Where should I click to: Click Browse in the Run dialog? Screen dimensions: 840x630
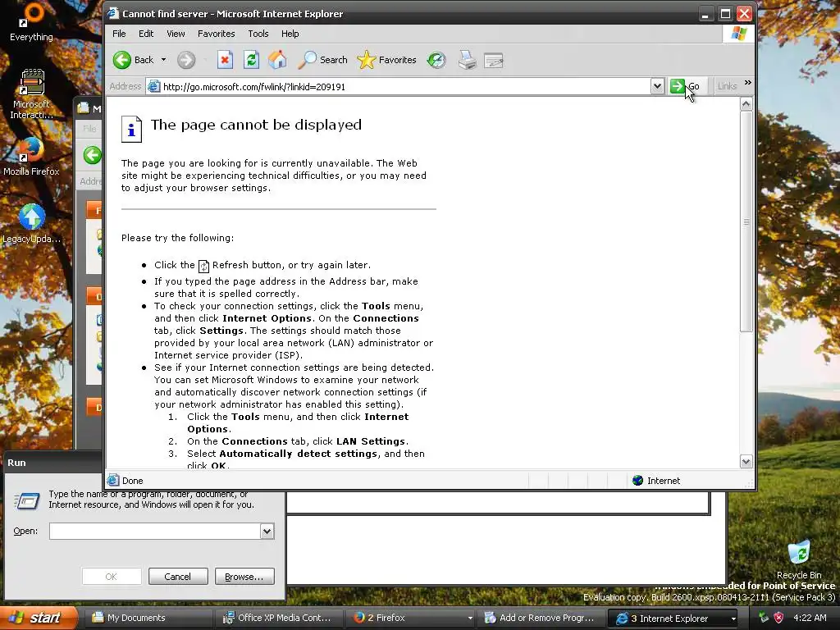pyautogui.click(x=244, y=577)
